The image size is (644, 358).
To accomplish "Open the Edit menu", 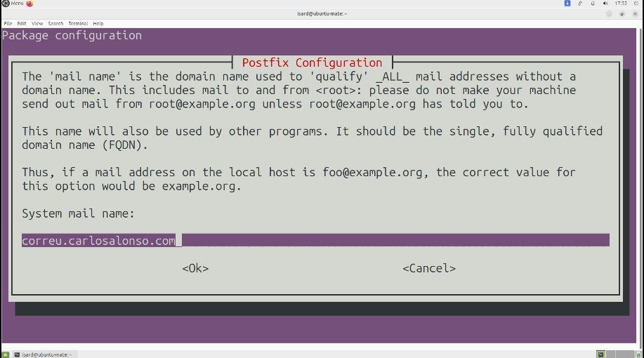I will 22,23.
